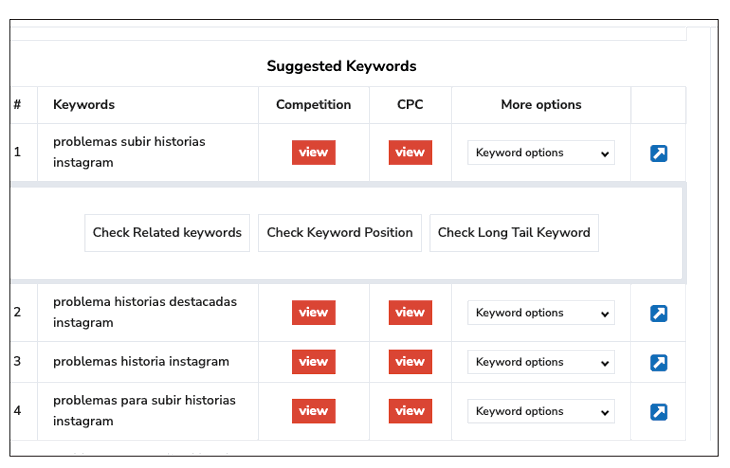Click Check Long Tail Keyword button
The image size is (730, 468).
tap(514, 233)
